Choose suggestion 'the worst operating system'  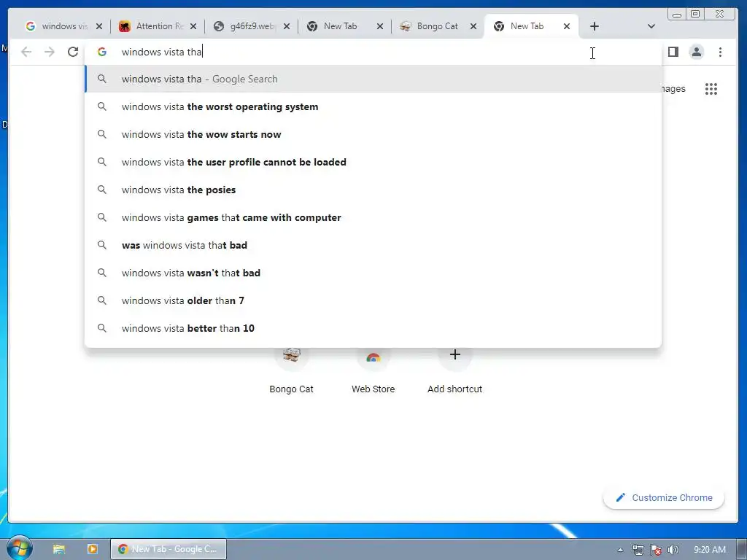[373, 106]
